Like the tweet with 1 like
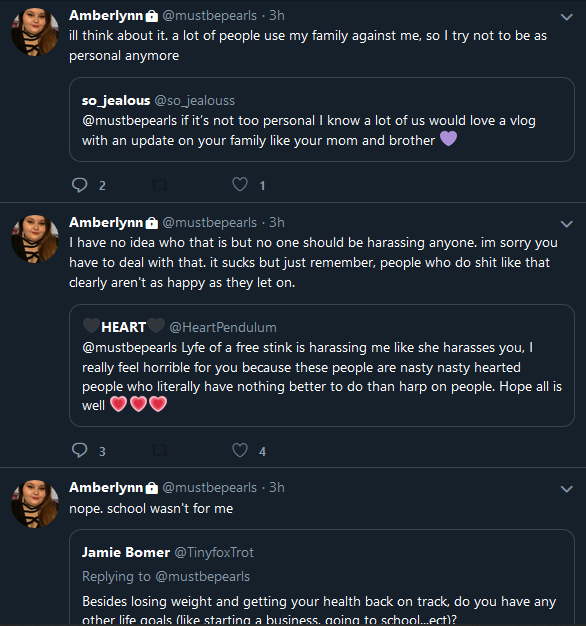The height and width of the screenshot is (626, 586). point(240,184)
